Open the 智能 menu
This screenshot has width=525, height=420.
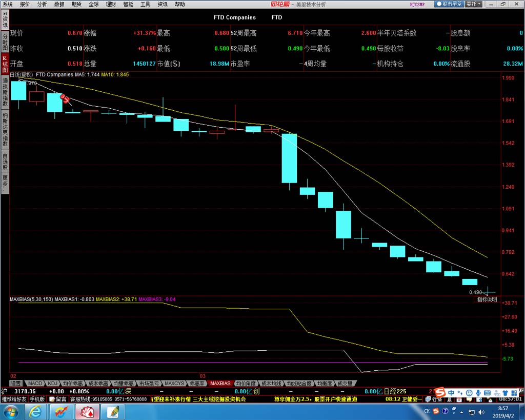(x=128, y=4)
